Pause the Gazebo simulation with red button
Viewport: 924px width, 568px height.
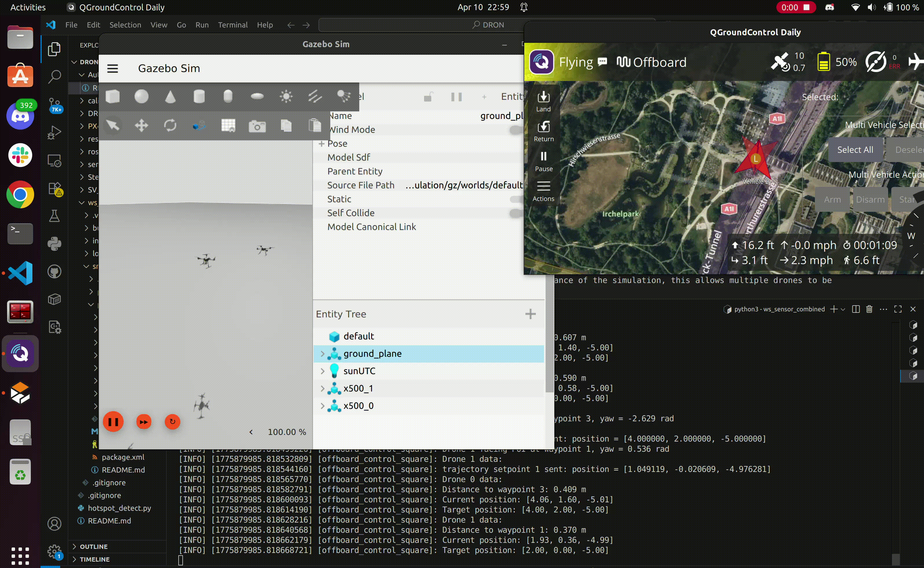click(x=113, y=422)
